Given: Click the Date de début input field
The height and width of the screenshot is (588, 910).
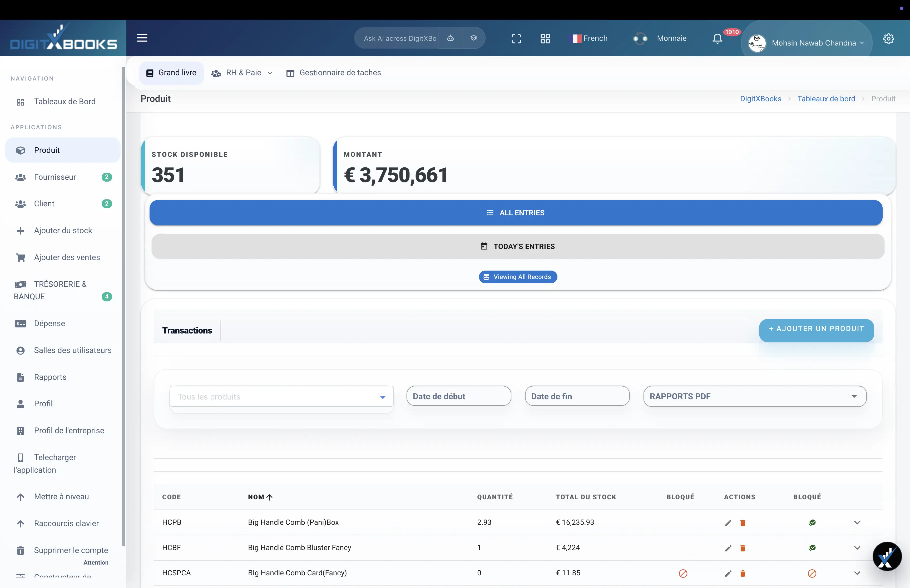Looking at the screenshot, I should (458, 396).
